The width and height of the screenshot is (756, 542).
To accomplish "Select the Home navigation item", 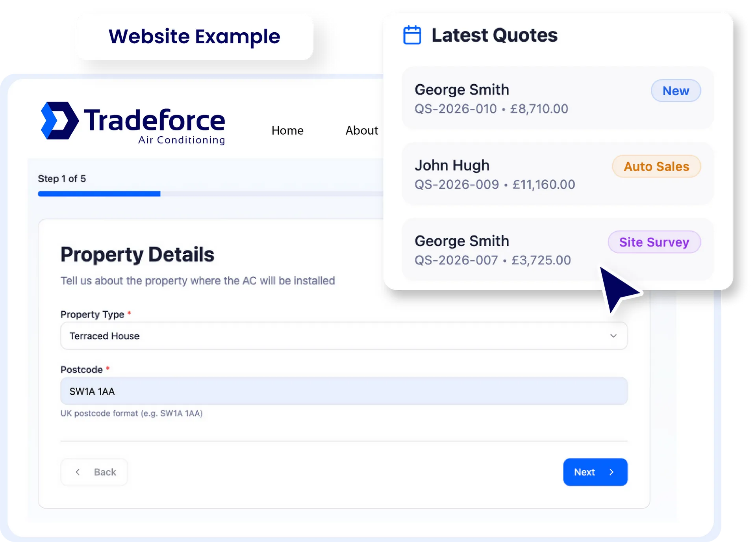I will (287, 130).
